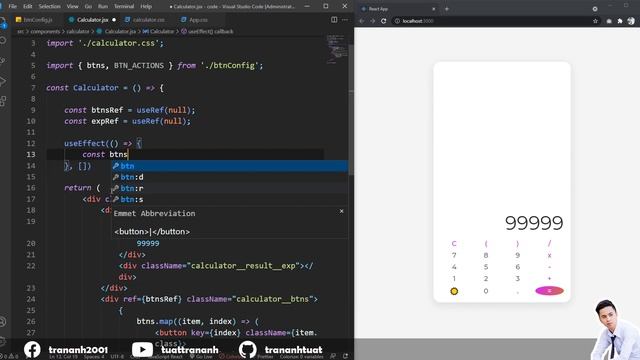The height and width of the screenshot is (360, 640).
Task: Select the 'btn:r' suggestion
Action: [230, 188]
